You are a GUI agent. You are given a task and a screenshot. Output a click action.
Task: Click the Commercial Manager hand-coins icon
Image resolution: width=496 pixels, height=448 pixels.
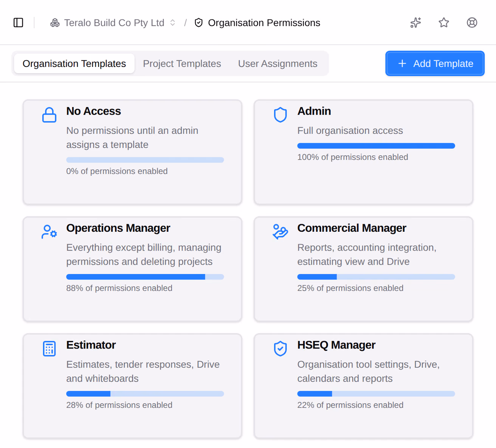click(x=280, y=232)
